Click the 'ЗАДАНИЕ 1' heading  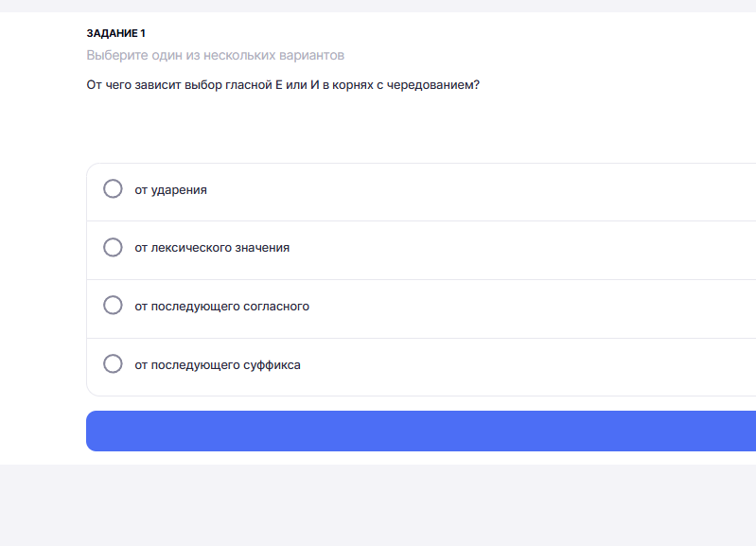point(116,33)
